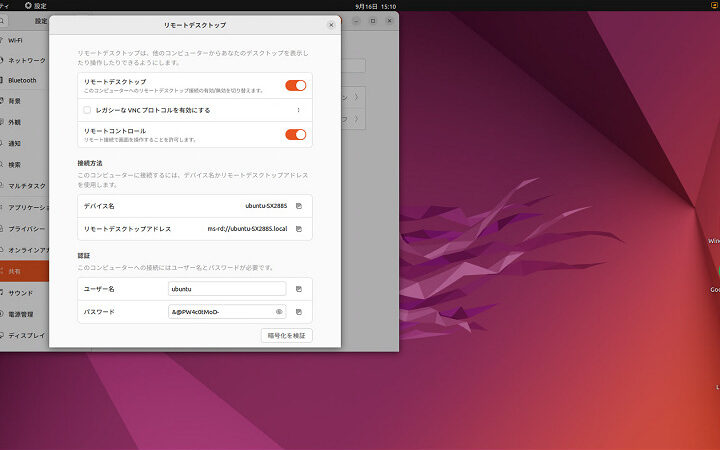
Task: Go to the サウンド settings section
Action: pyautogui.click(x=21, y=293)
